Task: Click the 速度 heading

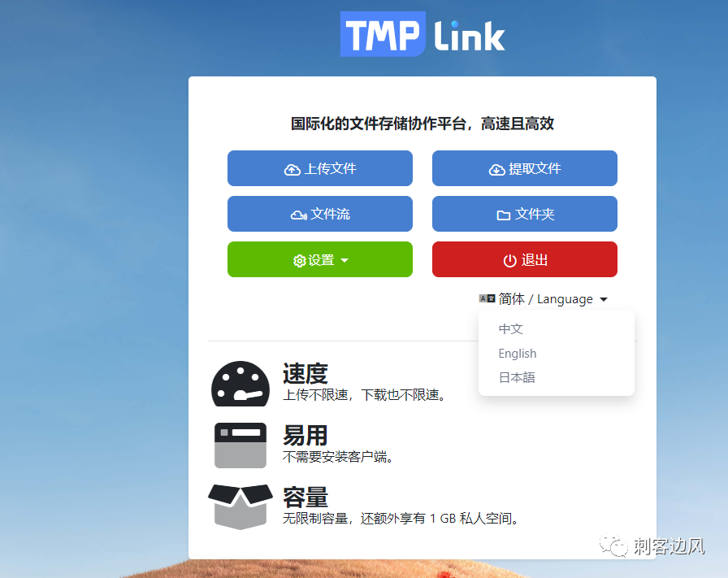Action: (305, 373)
